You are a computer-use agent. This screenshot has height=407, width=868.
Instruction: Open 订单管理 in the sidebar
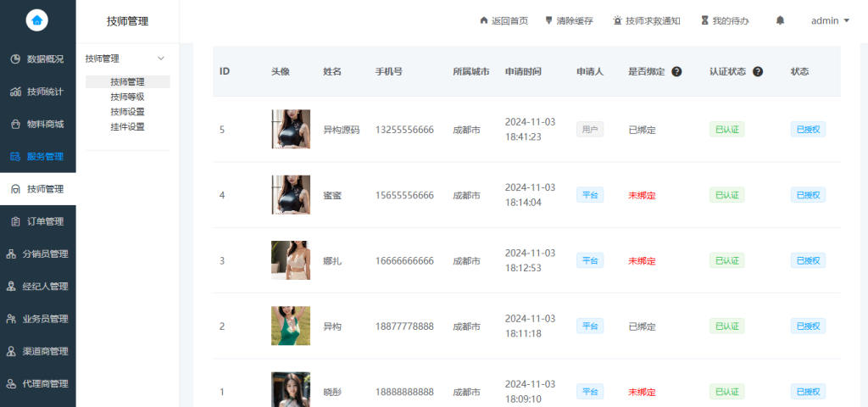tap(37, 221)
